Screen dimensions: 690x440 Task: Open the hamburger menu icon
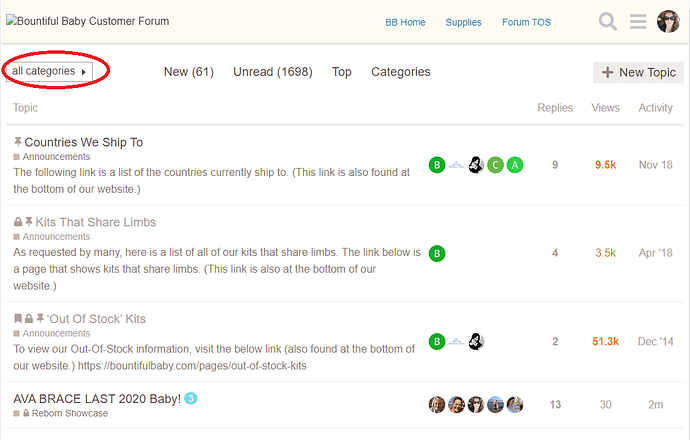click(x=638, y=22)
